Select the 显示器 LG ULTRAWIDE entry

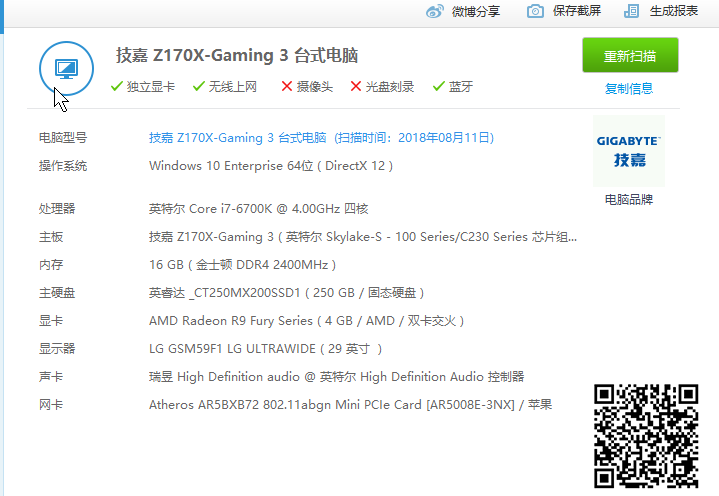tap(265, 349)
